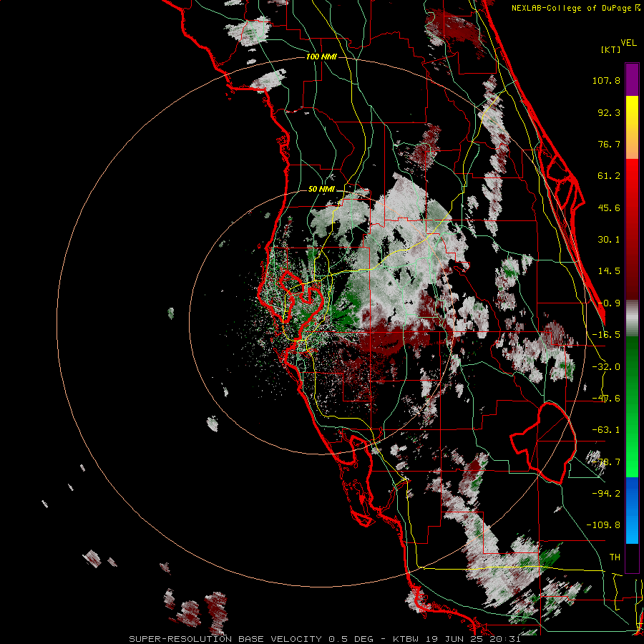Select the -78.7 velocity scale value
644x644 pixels.
coord(606,462)
